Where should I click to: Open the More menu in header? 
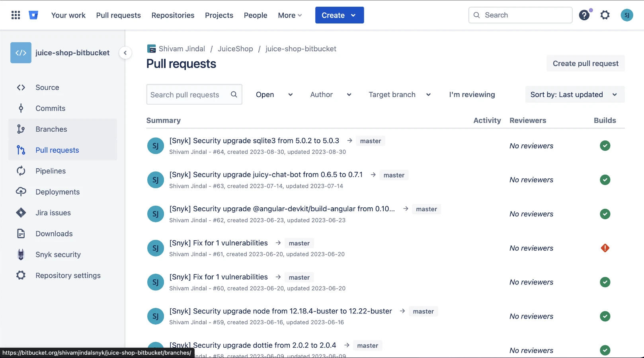coord(290,15)
